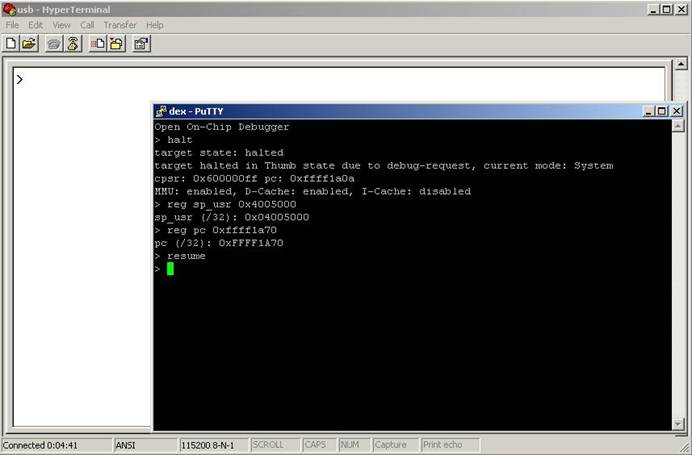The width and height of the screenshot is (692, 455).
Task: Click inside the PuTTY terminal at the cursor
Action: [170, 269]
